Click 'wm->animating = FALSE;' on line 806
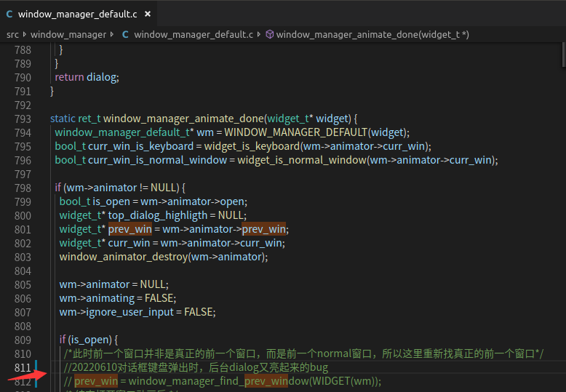The image size is (566, 392). tap(118, 297)
